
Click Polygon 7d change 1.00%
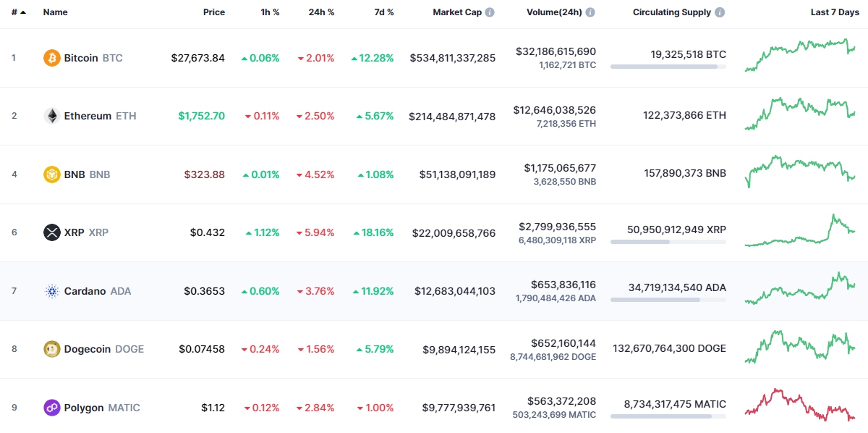tap(375, 408)
